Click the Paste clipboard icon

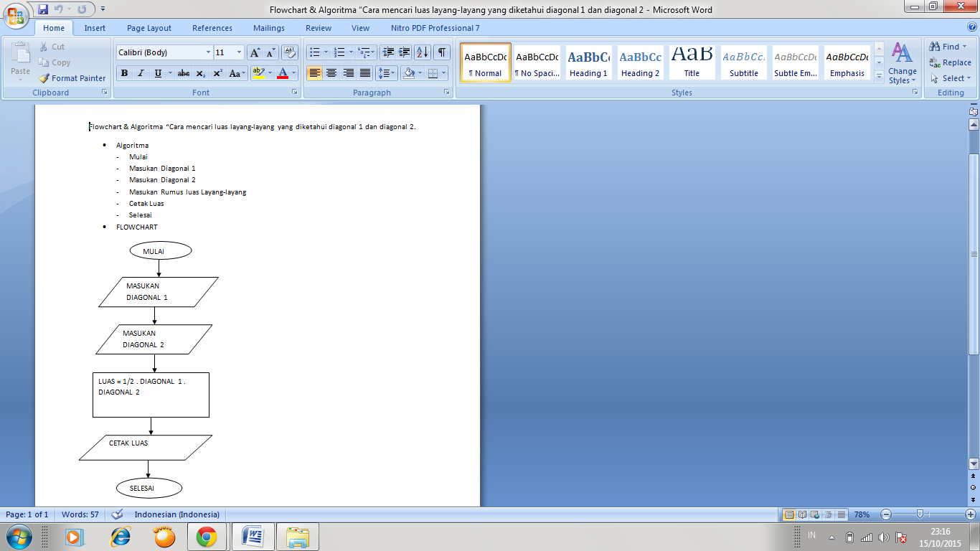point(21,53)
